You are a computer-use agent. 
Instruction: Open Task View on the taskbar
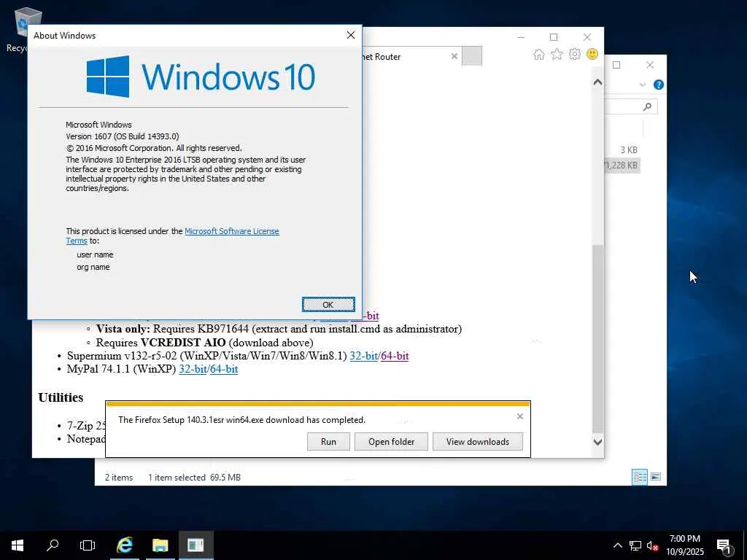pos(88,545)
